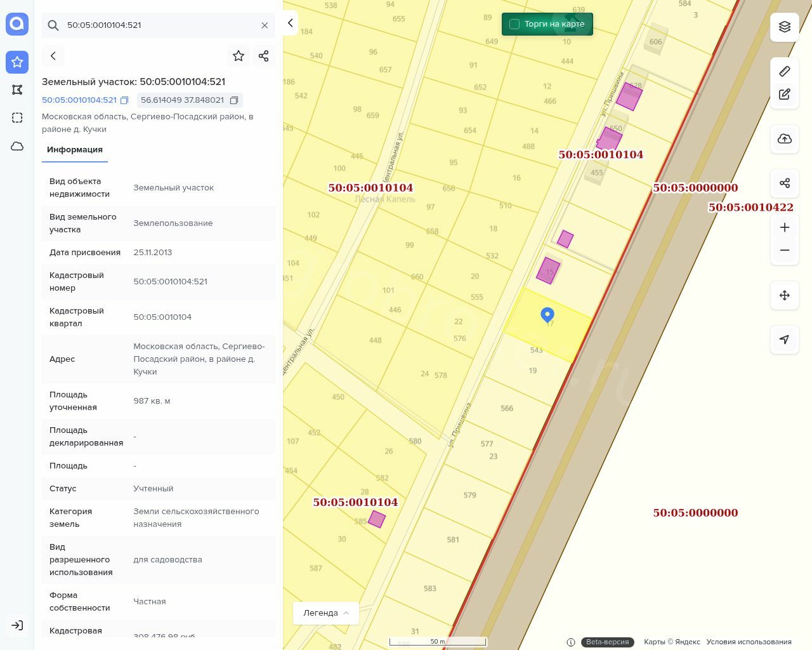Screen dimensions: 812x650
Task: Share this land parcel card
Action: [264, 56]
